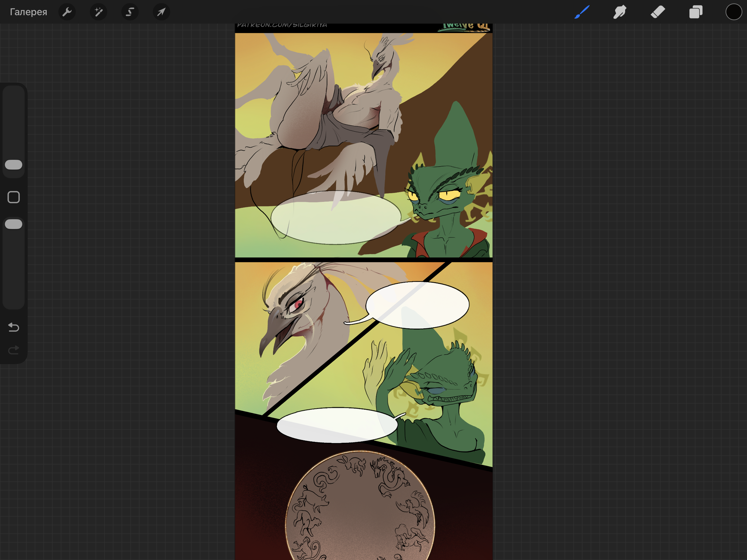Activate the Selection S-shaped tool
This screenshot has height=560, width=747.
[x=130, y=12]
